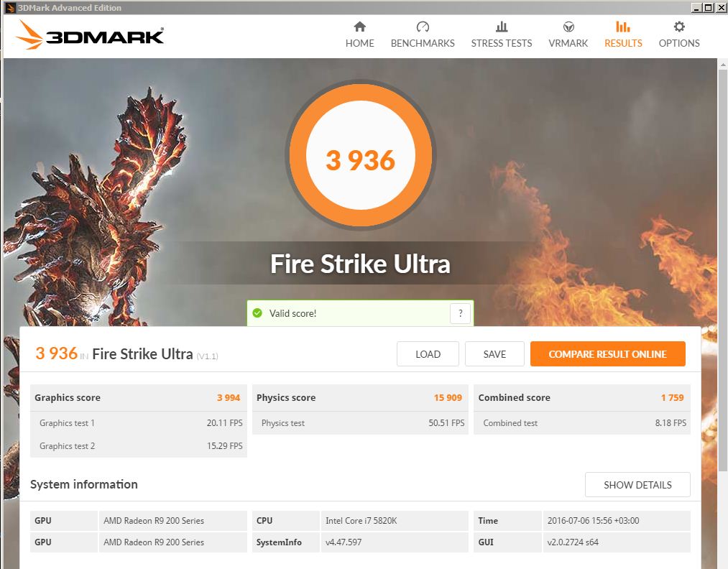Viewport: 728px width, 569px height.
Task: Click the 'Graphics test 1' row label
Action: click(x=67, y=423)
